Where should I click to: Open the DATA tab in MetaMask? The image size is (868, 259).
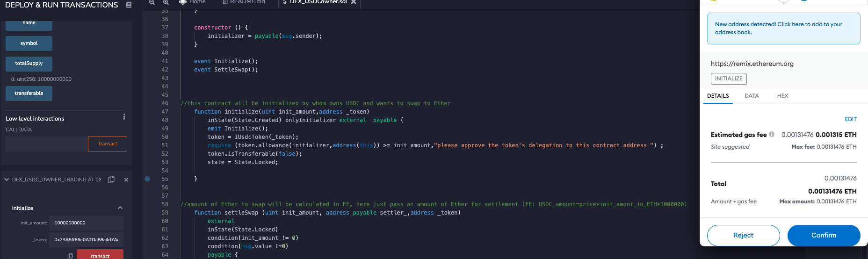click(752, 96)
